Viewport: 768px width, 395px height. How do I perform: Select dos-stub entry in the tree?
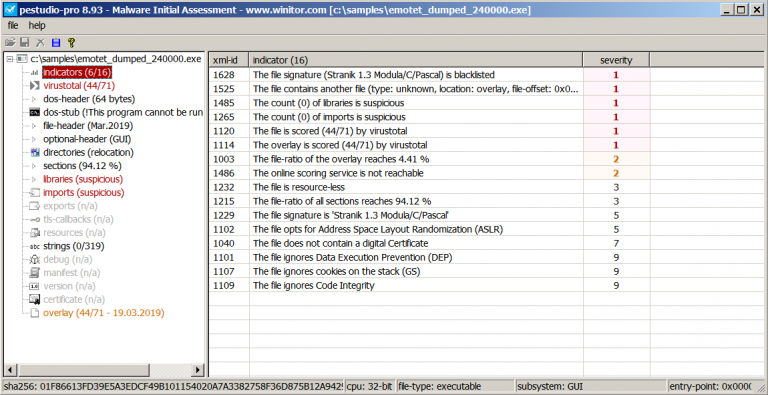tap(122, 113)
